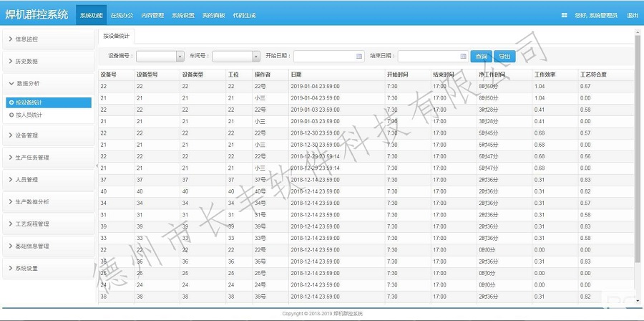Click the 导出 export button

tap(504, 56)
